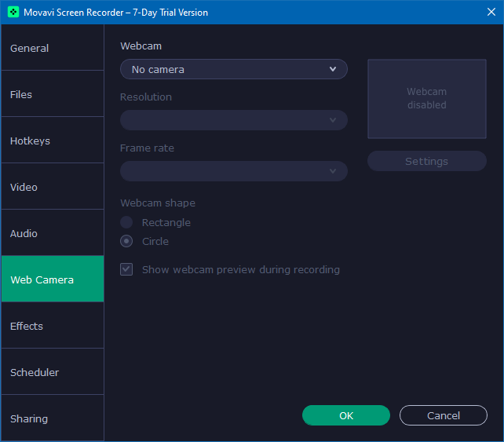Choose Circle webcam shape

[x=126, y=241]
